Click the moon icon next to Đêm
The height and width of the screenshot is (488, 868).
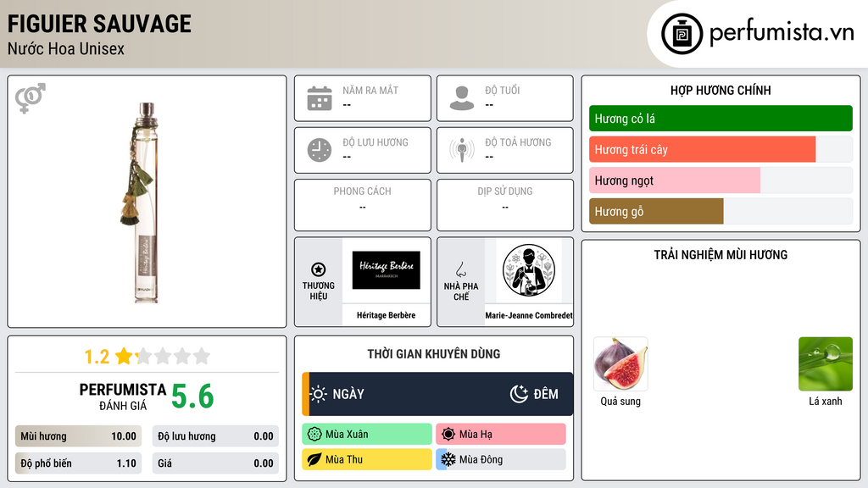tap(519, 394)
